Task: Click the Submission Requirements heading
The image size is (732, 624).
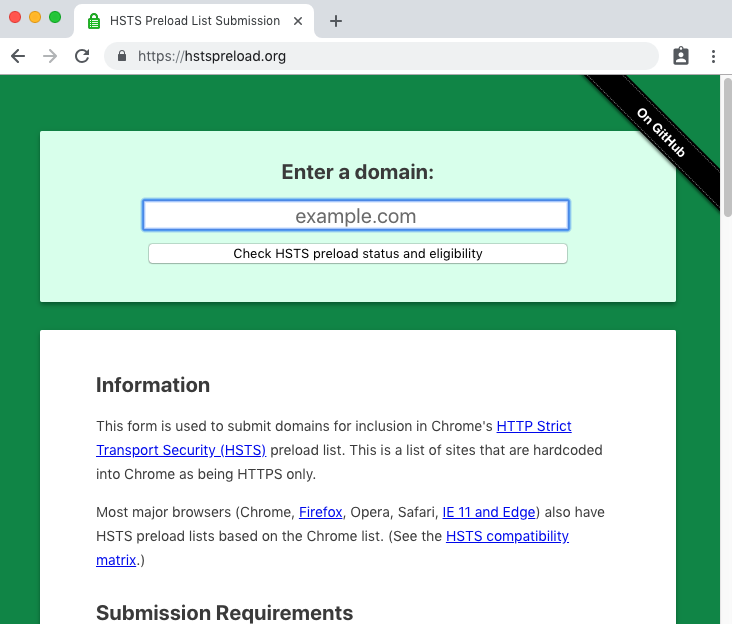Action: tap(224, 612)
